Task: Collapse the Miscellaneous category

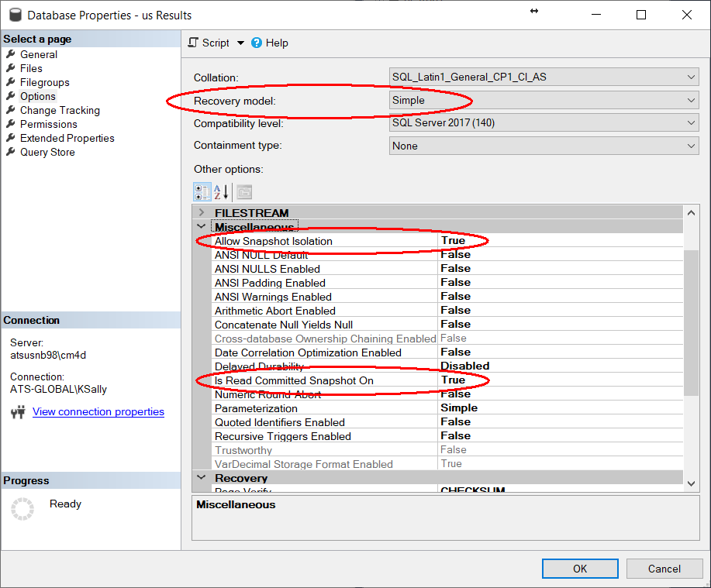Action: 202,227
